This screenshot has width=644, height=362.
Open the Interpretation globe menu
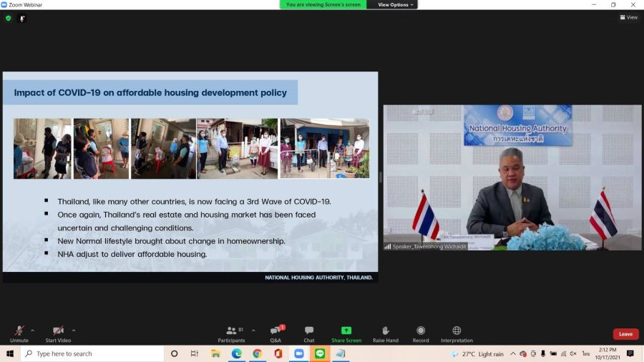[457, 333]
